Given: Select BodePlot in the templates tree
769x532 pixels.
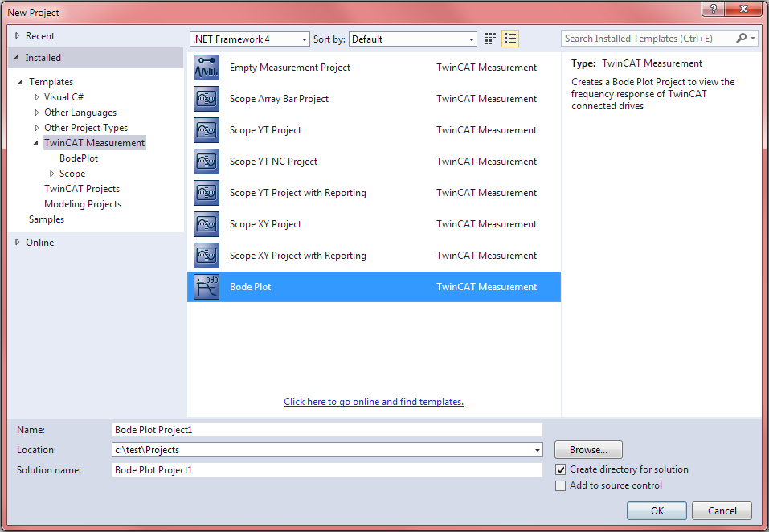Looking at the screenshot, I should (x=79, y=158).
